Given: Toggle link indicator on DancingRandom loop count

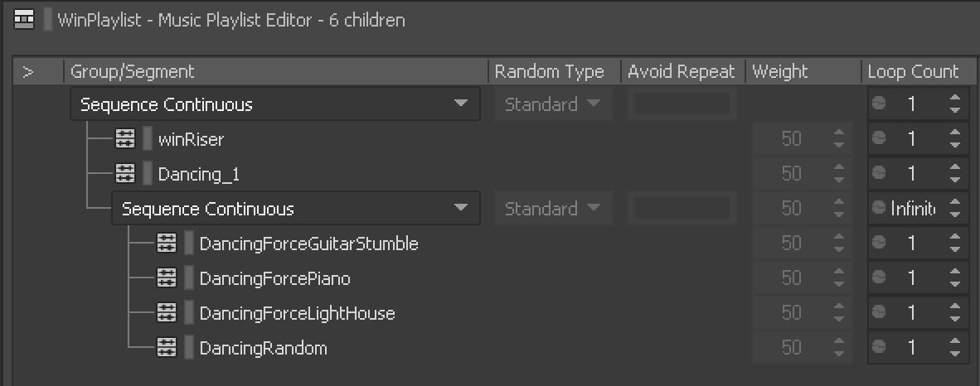Looking at the screenshot, I should coord(879,346).
